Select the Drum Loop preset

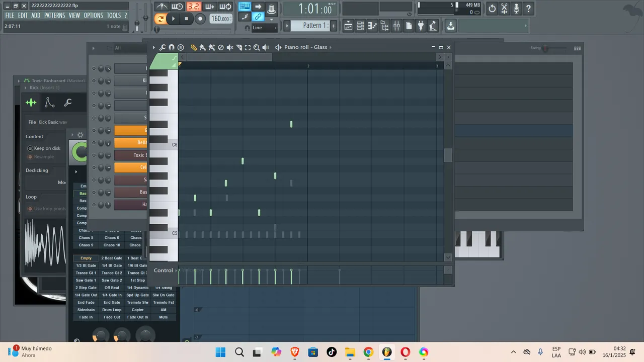click(x=112, y=310)
